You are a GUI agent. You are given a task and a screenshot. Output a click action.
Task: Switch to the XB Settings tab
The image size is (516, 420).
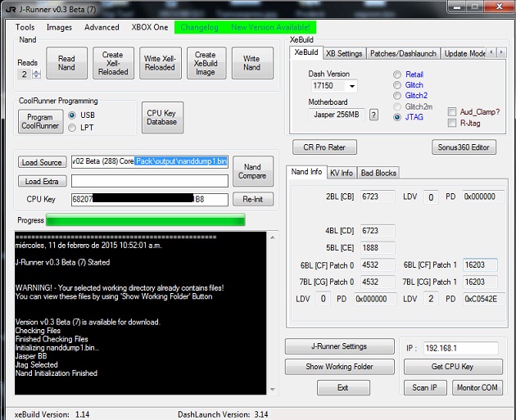pyautogui.click(x=344, y=53)
